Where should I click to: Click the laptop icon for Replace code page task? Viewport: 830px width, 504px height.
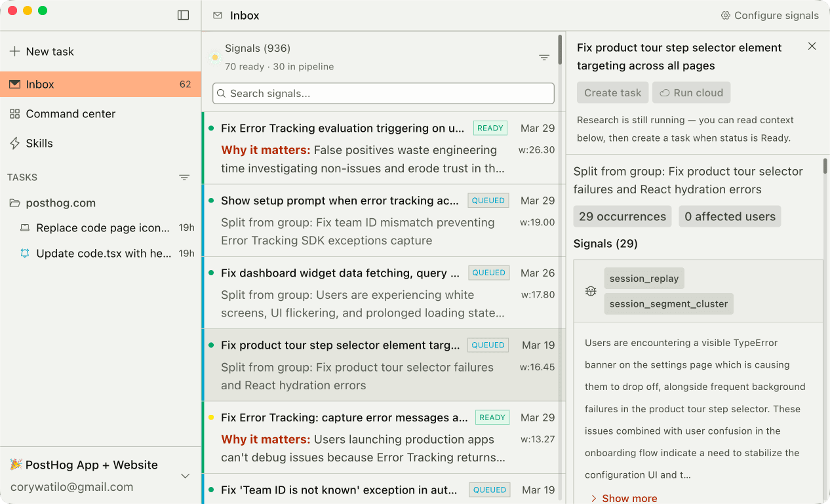coord(25,228)
